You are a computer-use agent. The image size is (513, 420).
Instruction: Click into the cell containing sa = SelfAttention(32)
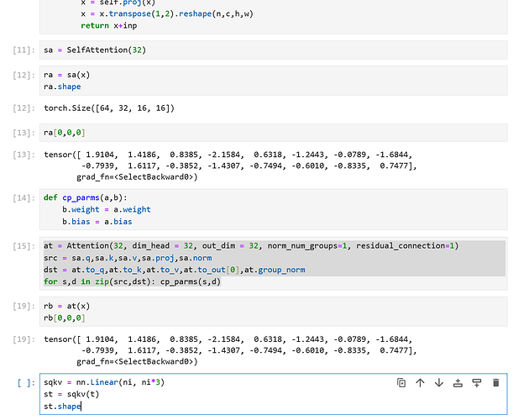point(252,50)
